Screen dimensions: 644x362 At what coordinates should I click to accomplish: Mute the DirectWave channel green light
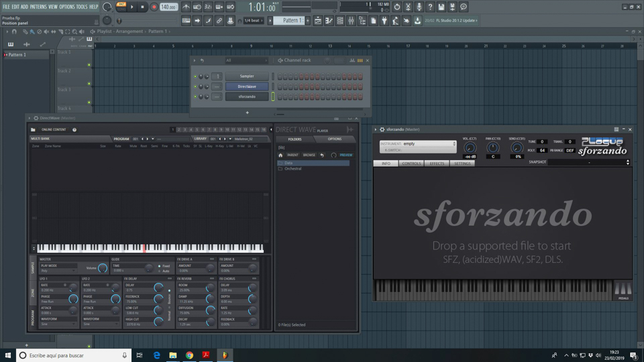click(195, 86)
